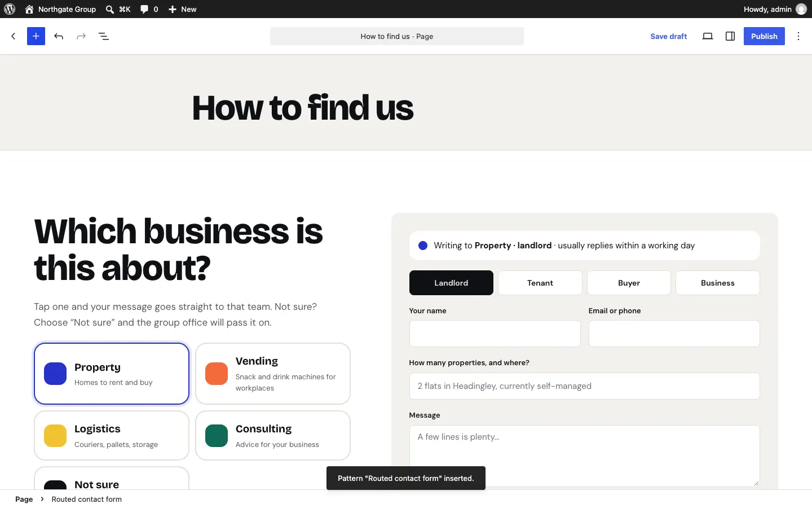Open the New content menu
This screenshot has width=812, height=508.
(x=182, y=9)
